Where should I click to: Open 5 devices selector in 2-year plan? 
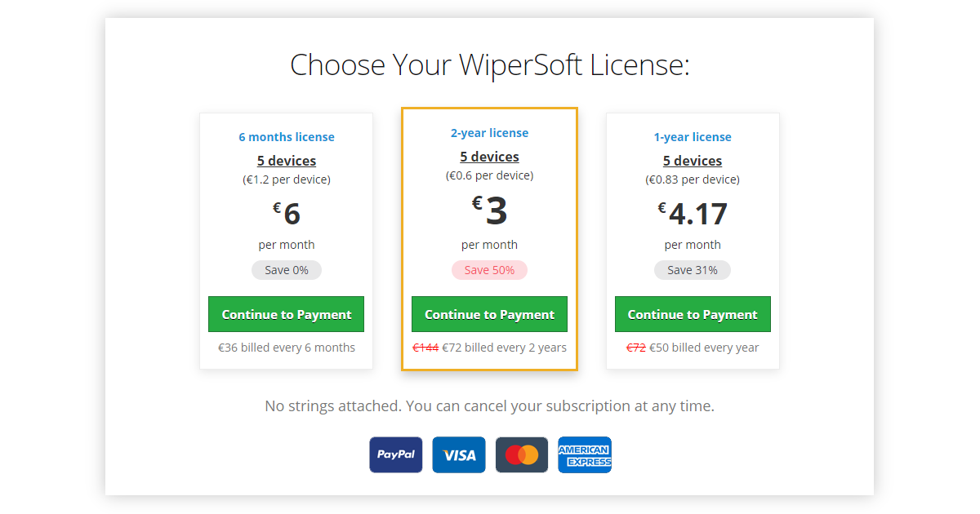click(x=489, y=157)
